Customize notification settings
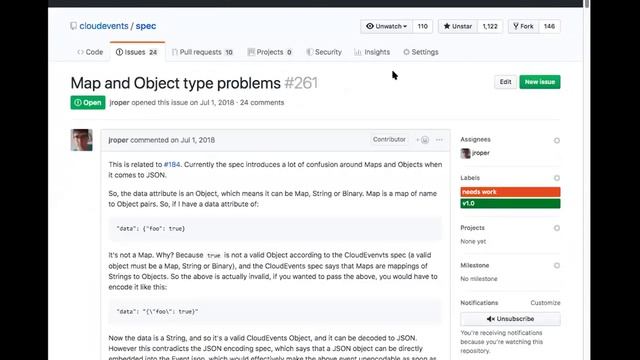Screen dimensions: 640x360 [545, 303]
